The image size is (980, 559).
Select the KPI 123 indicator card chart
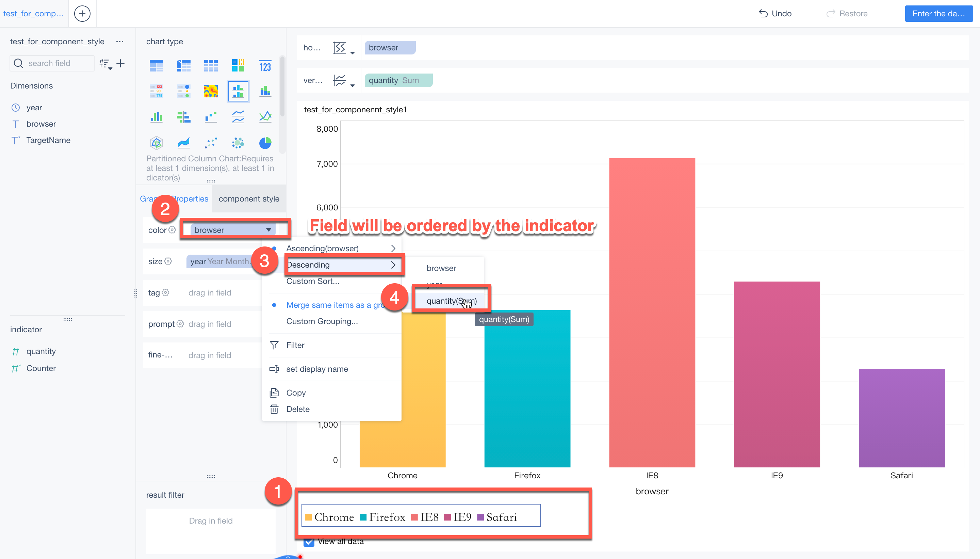(265, 66)
